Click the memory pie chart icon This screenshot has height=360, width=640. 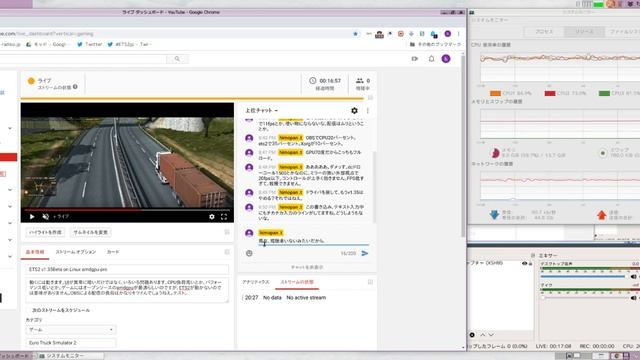tap(495, 153)
